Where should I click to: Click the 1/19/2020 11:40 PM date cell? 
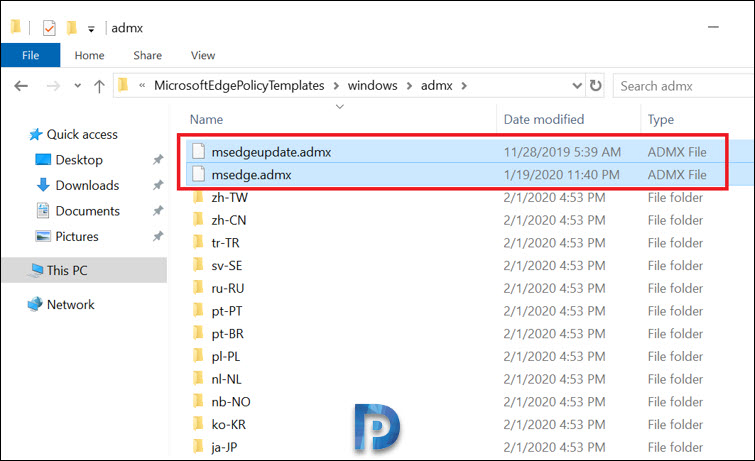pyautogui.click(x=561, y=175)
